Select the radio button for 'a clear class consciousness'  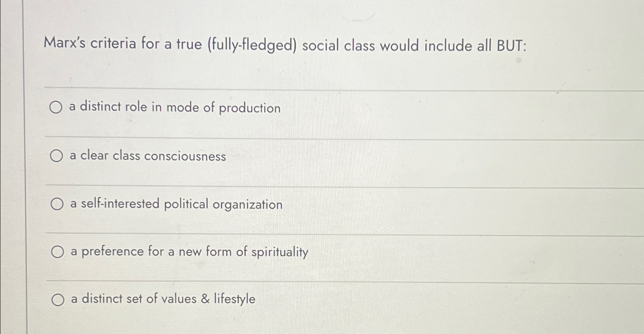point(56,155)
